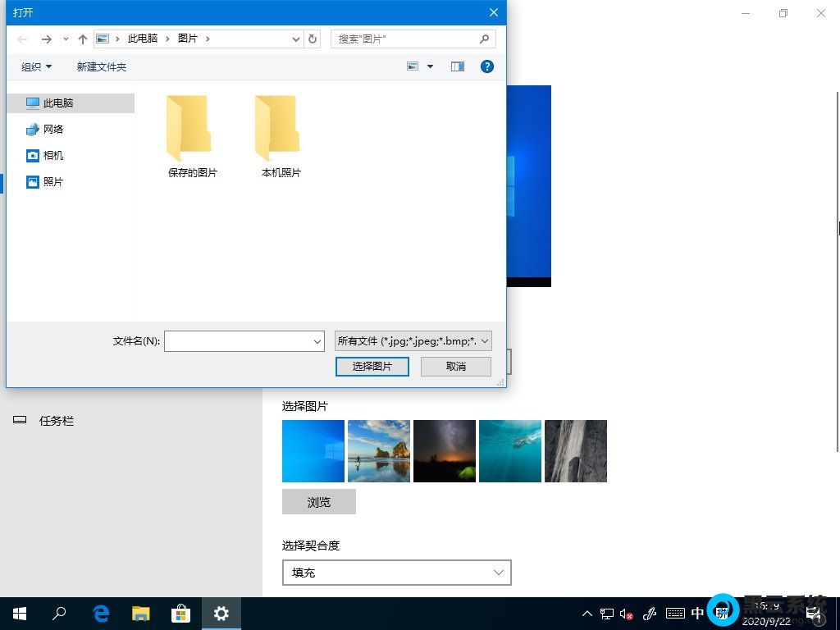Viewport: 840px width, 630px height.
Task: Unmute the speaker in system tray
Action: tap(626, 613)
